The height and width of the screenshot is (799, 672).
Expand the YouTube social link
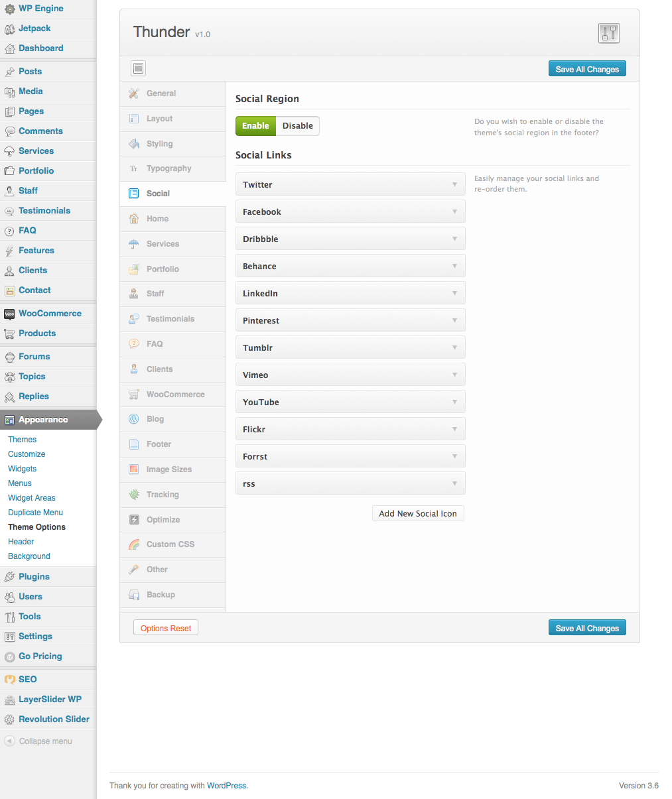pyautogui.click(x=350, y=402)
